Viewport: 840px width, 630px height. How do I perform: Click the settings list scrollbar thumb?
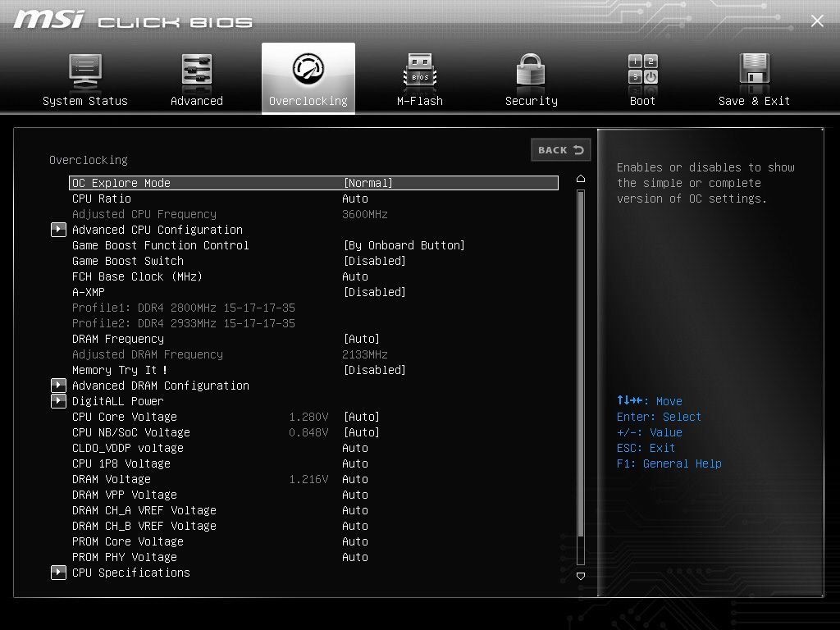(x=581, y=364)
